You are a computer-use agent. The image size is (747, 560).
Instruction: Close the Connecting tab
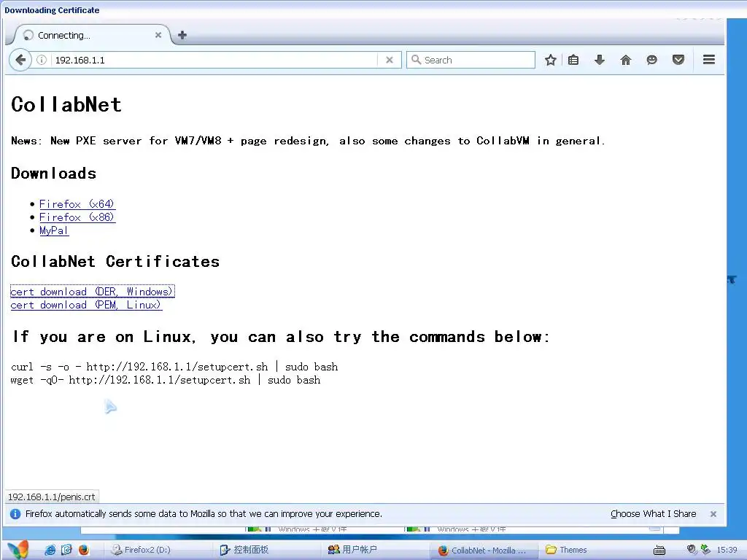[158, 35]
